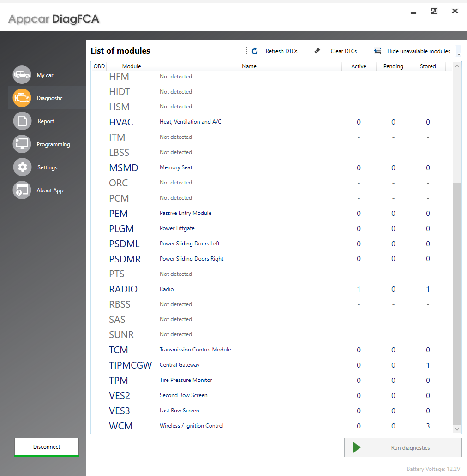Click the Clear DTCs eraser icon
This screenshot has width=467, height=476.
tap(317, 51)
